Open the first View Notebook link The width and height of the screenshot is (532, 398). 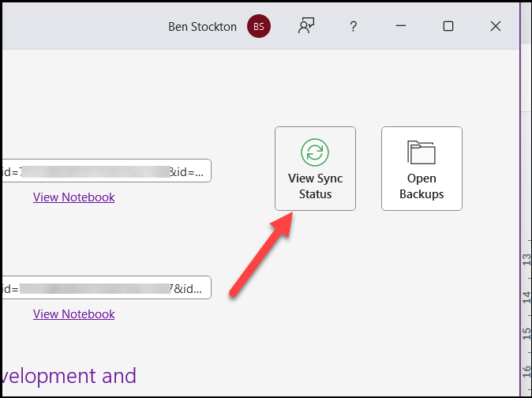(73, 197)
